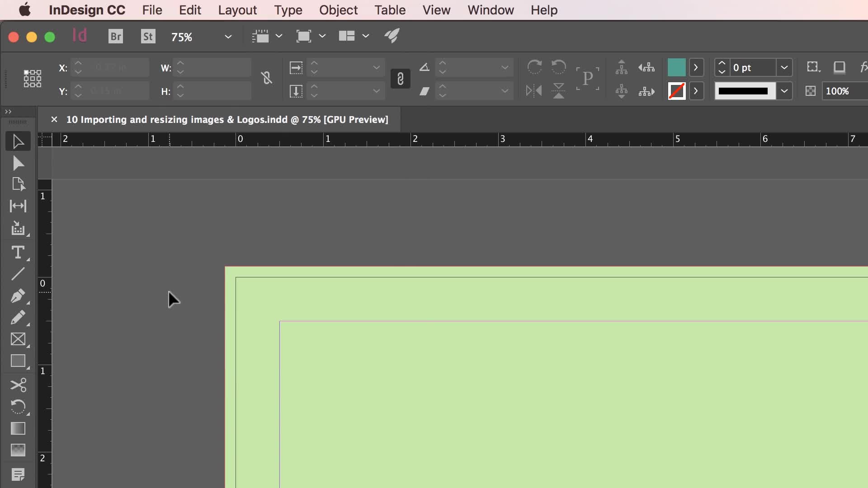The width and height of the screenshot is (868, 488).
Task: Select the Line tool
Action: point(18,274)
